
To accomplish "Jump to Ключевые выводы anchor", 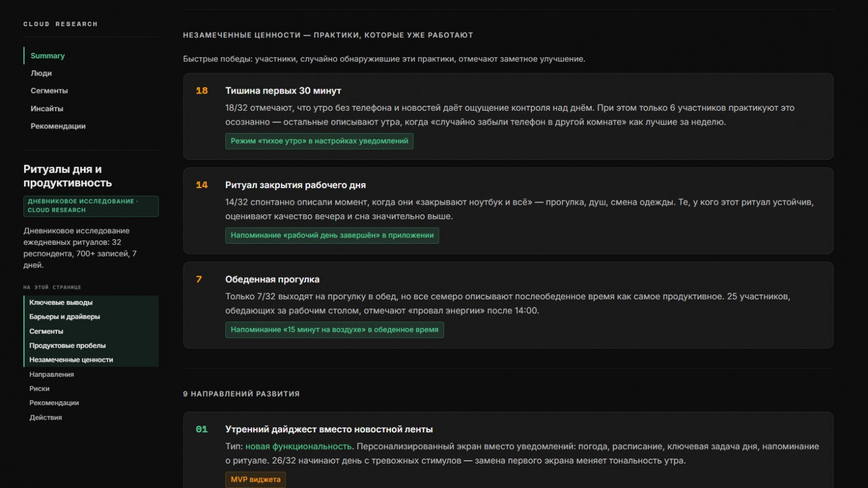I will 61,303.
